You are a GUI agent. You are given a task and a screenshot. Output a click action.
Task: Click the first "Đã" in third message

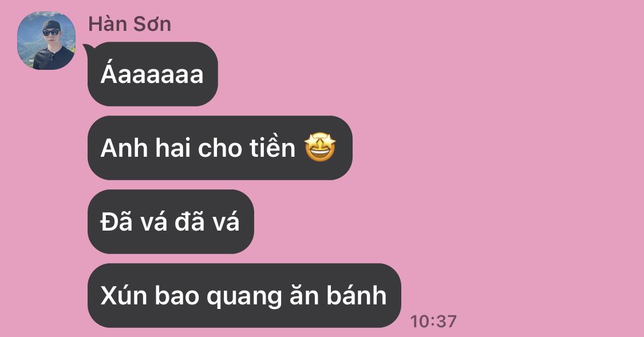tap(117, 221)
